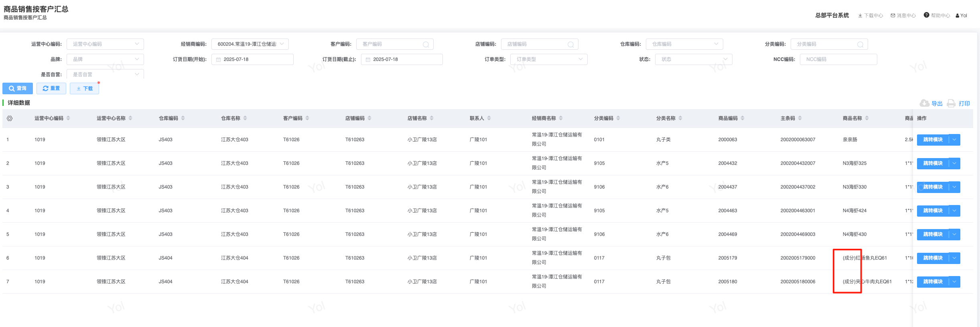Open 消息中心 in the top navigation

tap(903, 16)
